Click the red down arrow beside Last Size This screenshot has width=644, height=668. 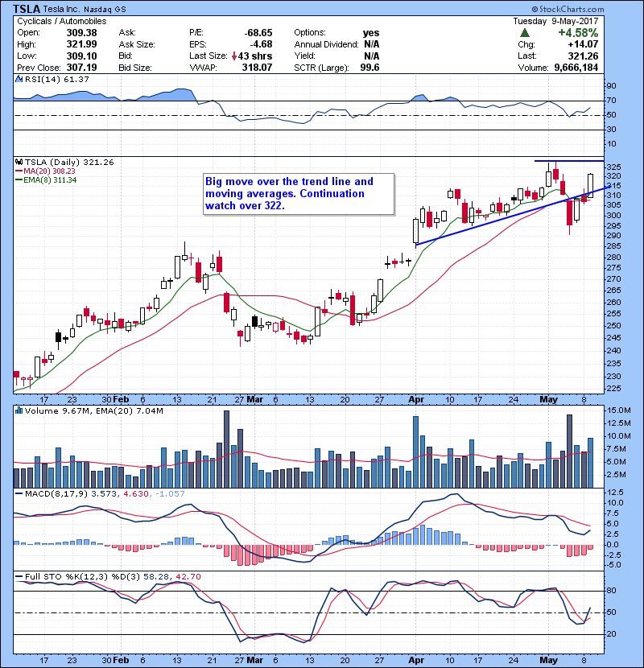[x=234, y=56]
